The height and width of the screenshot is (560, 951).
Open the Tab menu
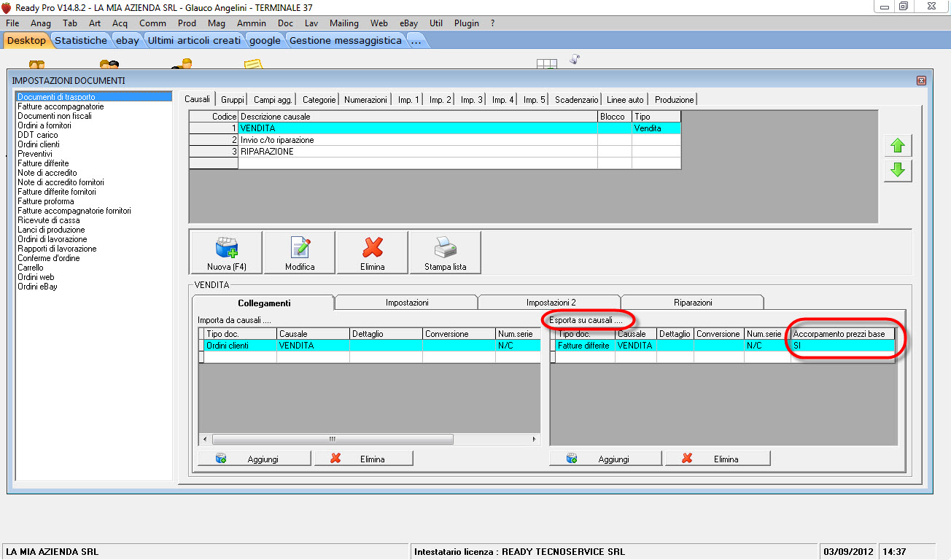[x=70, y=23]
